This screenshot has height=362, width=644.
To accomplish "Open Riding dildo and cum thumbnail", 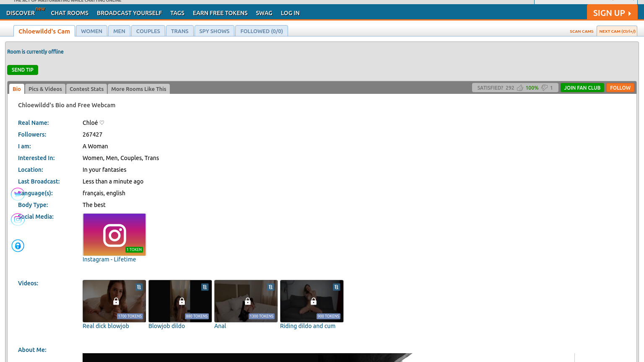I will coord(312,301).
